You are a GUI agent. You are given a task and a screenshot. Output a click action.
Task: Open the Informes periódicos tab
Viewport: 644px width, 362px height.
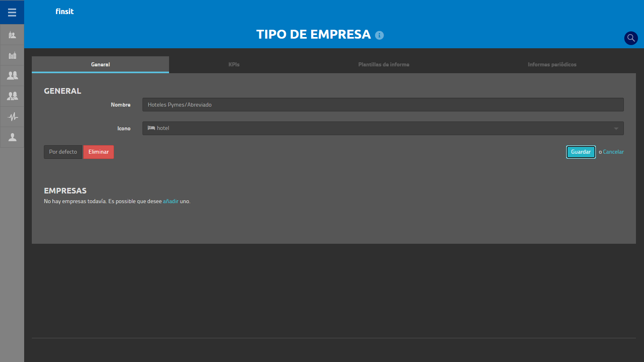pyautogui.click(x=552, y=64)
